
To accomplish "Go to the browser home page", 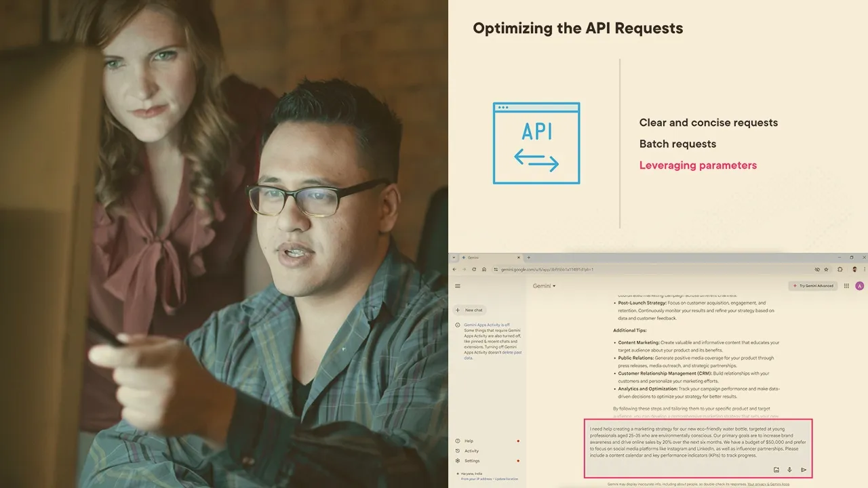I will click(x=484, y=269).
